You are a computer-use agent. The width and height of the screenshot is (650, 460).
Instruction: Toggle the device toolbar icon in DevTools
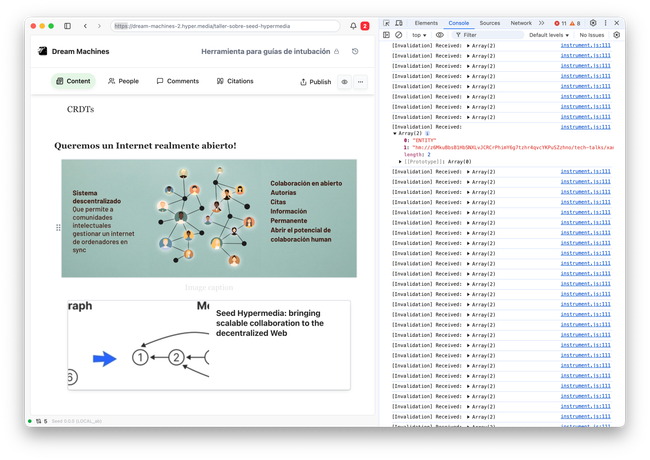coord(399,22)
